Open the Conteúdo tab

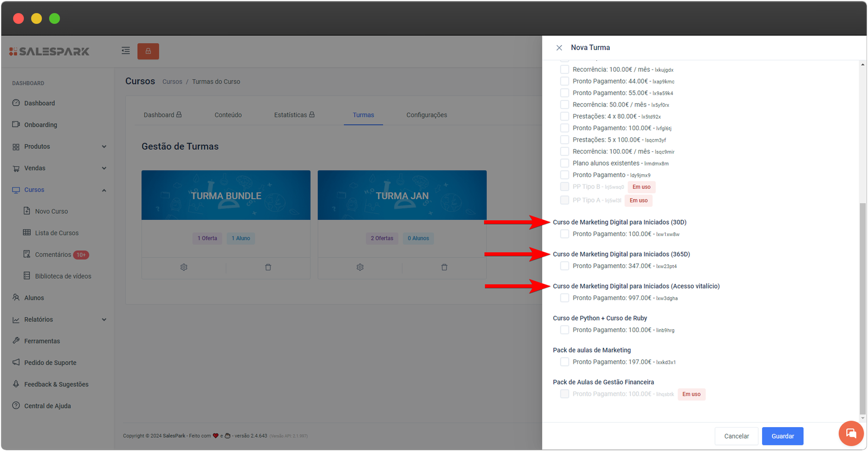pyautogui.click(x=228, y=115)
